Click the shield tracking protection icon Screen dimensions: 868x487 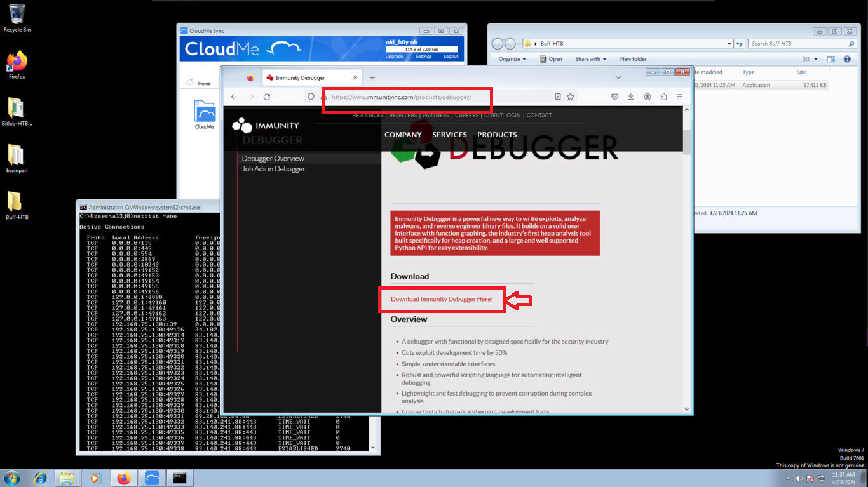tap(311, 97)
